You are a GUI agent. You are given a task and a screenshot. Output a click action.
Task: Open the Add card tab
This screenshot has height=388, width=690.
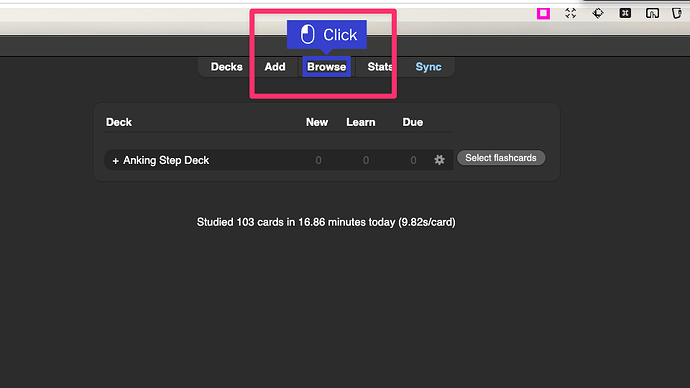pos(275,67)
